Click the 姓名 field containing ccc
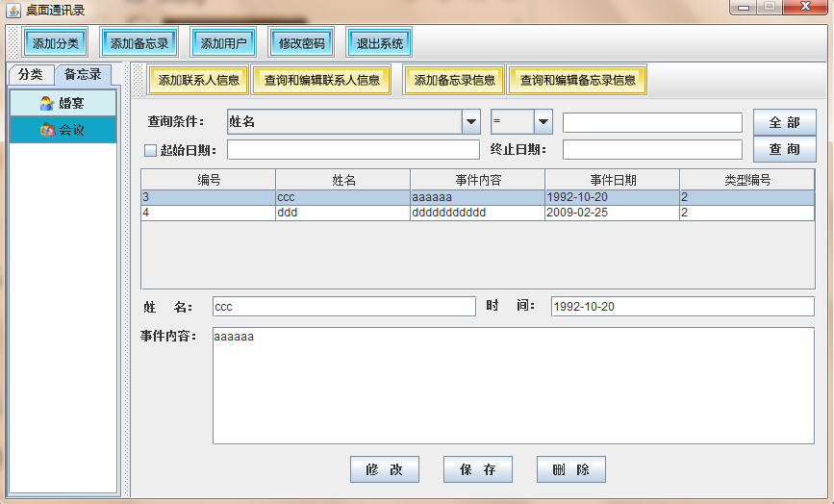Screen dimensions: 834x504 pyautogui.click(x=344, y=307)
